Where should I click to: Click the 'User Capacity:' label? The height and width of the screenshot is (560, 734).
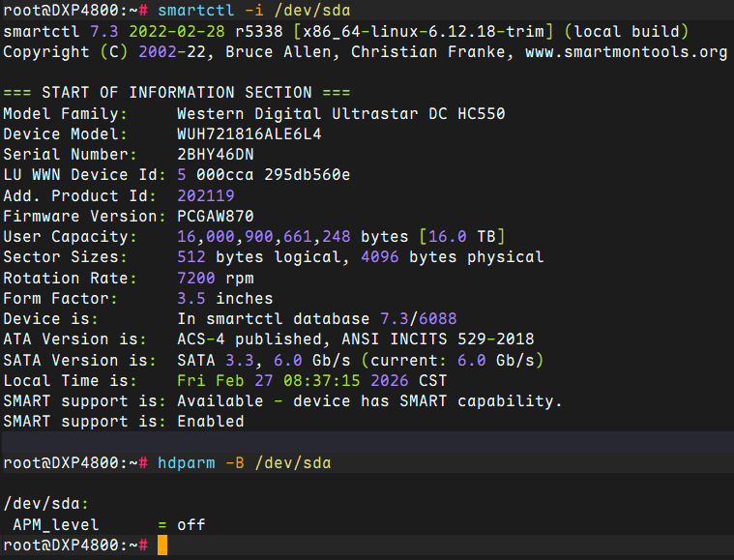coord(70,236)
